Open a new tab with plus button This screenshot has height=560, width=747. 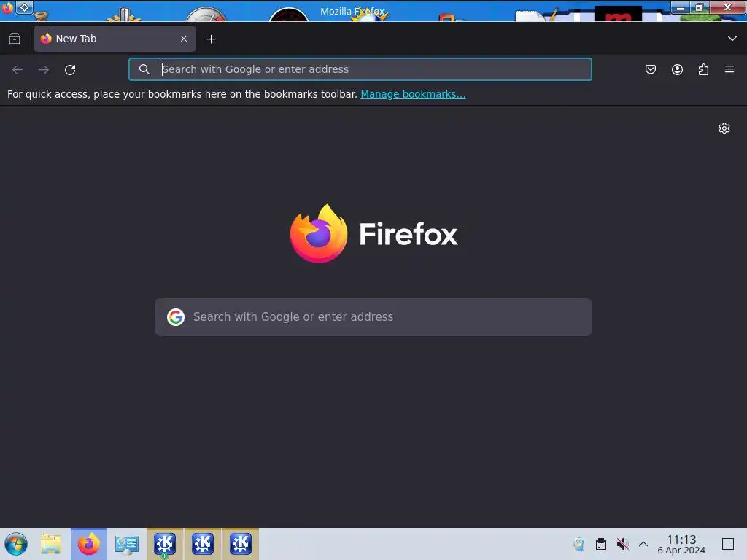coord(211,39)
